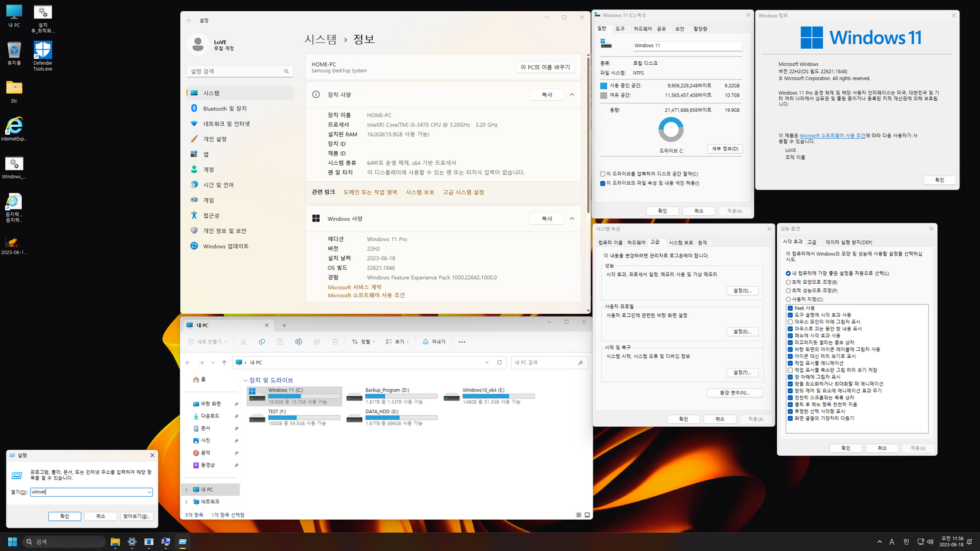Open the Run dialog 열기 combo dropdown arrow
980x551 pixels.
(x=149, y=492)
